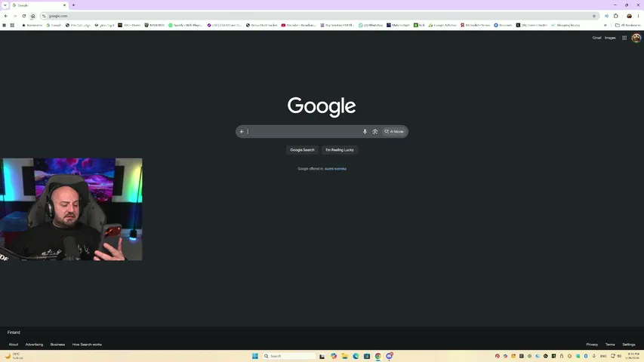Click the taskbar Search box

click(x=289, y=356)
